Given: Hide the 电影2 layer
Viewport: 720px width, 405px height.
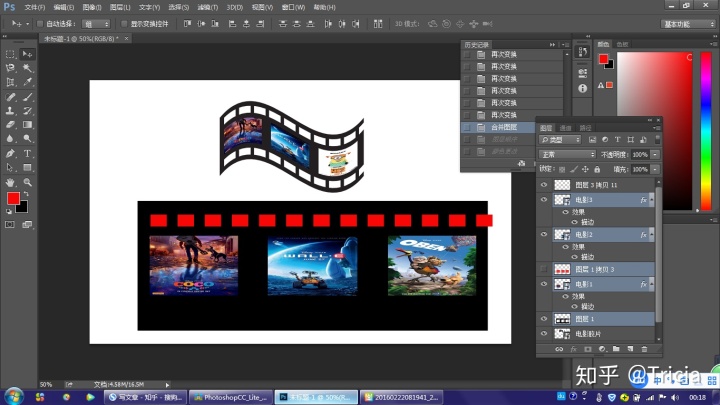Looking at the screenshot, I should [544, 235].
